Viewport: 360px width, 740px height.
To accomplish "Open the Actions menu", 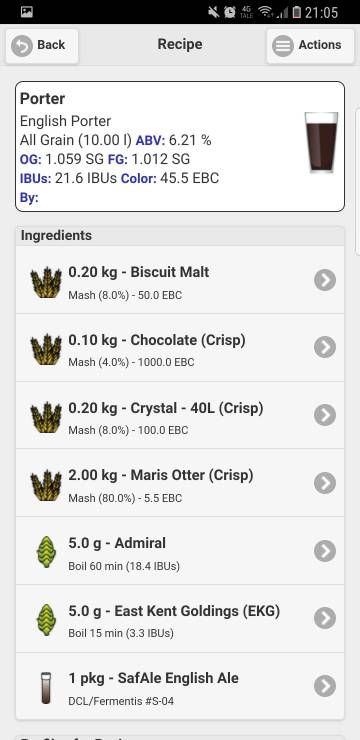I will (x=310, y=45).
